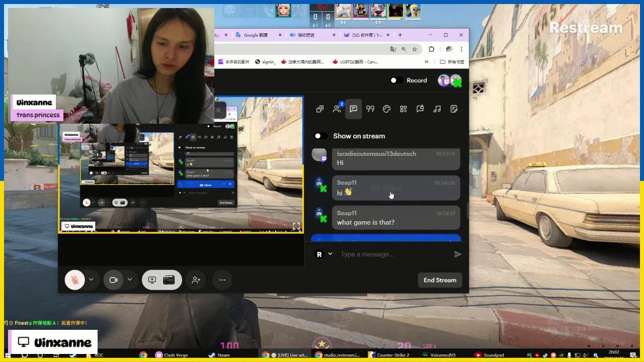Click the stream preview close X button
The width and height of the screenshot is (644, 362).
pos(218,110)
